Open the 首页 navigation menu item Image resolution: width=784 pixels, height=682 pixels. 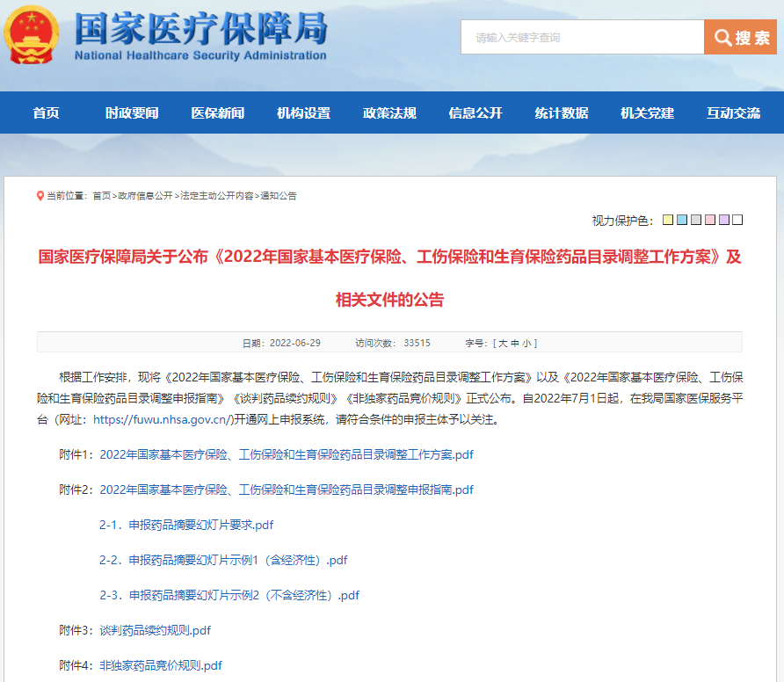pos(46,113)
